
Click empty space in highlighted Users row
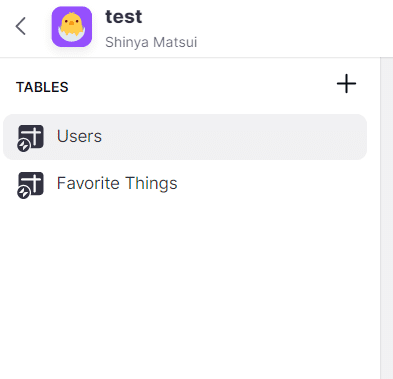tap(233, 137)
